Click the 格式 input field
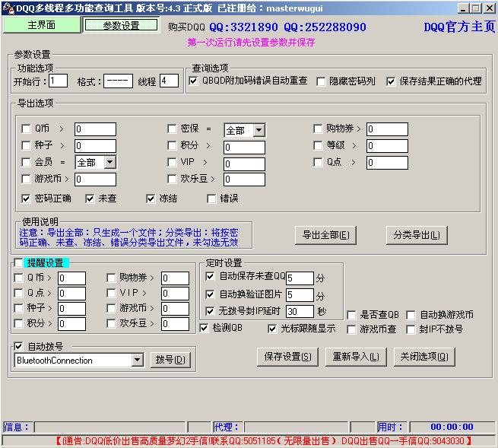 click(x=118, y=81)
